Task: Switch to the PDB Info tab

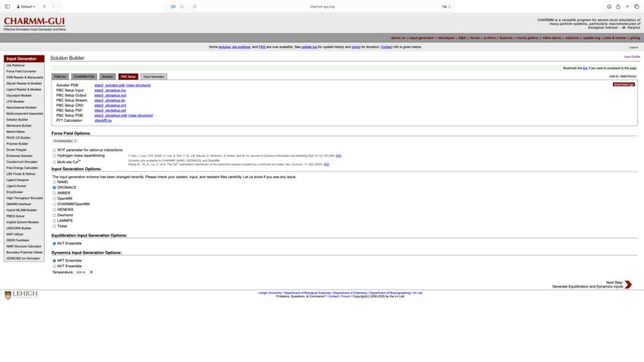Action: click(x=60, y=77)
